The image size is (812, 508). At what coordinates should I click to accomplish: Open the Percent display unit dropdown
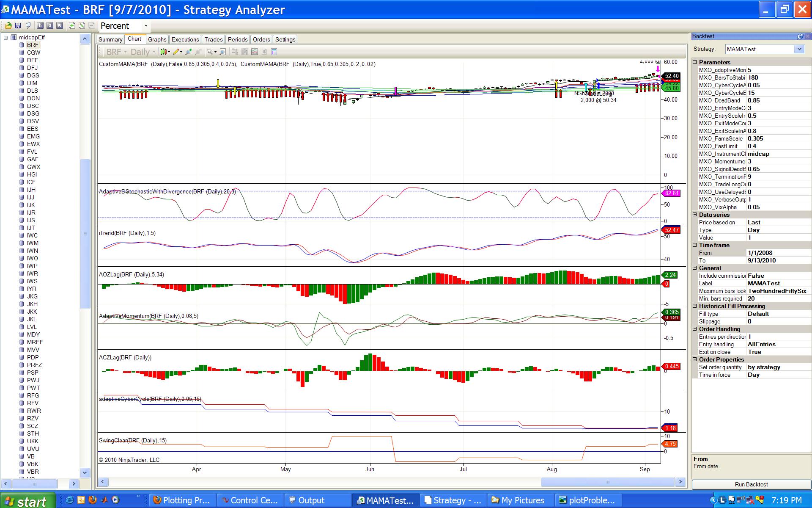pyautogui.click(x=146, y=26)
